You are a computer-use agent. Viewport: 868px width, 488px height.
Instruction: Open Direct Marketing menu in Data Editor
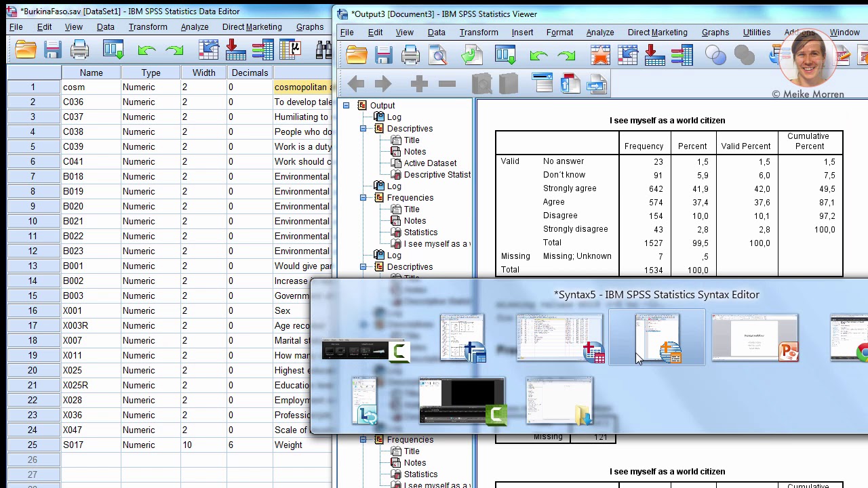252,27
